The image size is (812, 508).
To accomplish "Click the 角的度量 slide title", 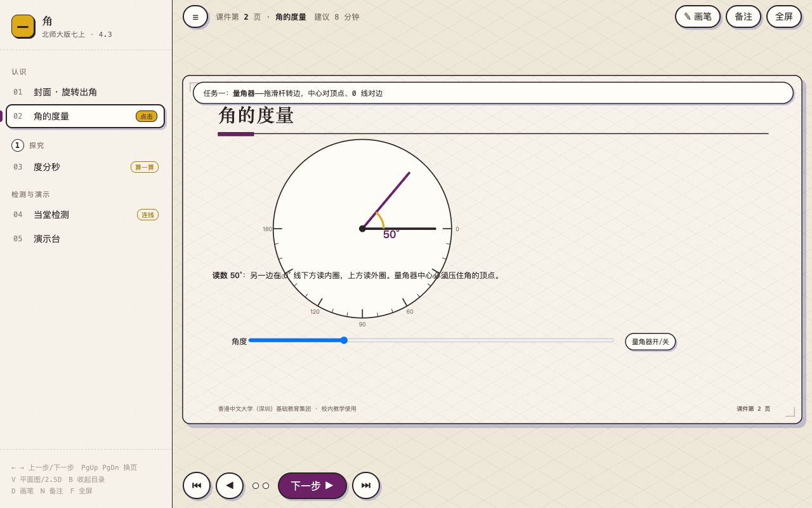I will tap(256, 116).
